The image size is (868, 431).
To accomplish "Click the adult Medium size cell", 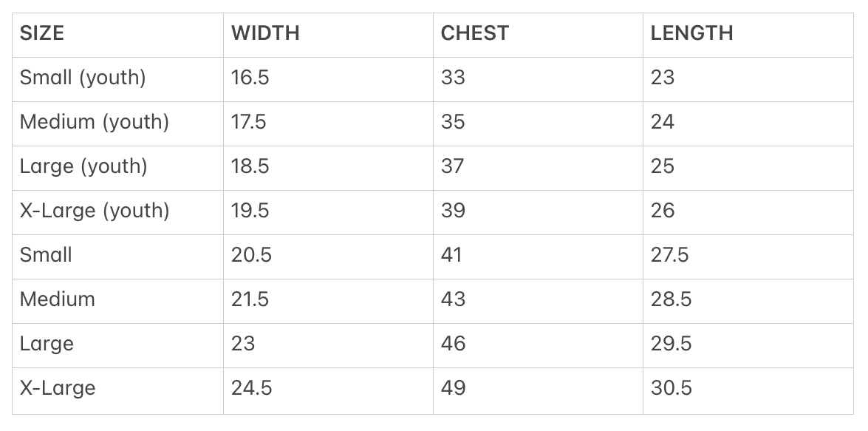I will click(x=58, y=299).
